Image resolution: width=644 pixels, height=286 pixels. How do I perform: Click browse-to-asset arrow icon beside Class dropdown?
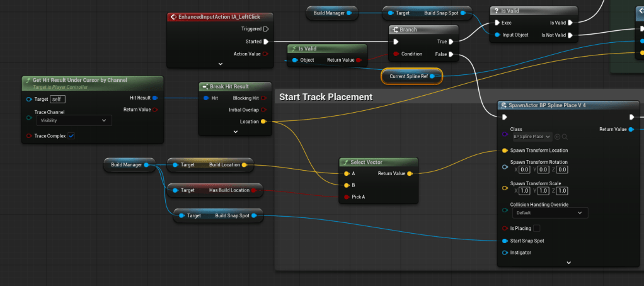[x=558, y=137]
